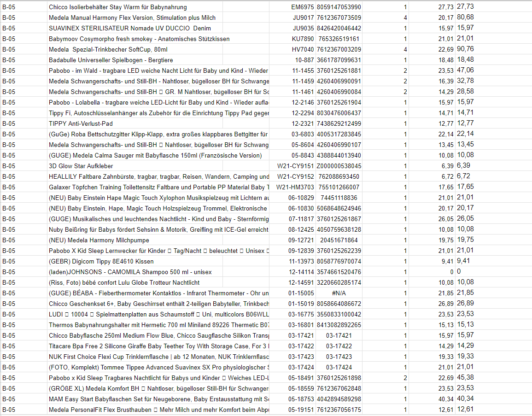Select SKU cell 'W21-CY9151'
532x416 pixels.
tap(292, 166)
